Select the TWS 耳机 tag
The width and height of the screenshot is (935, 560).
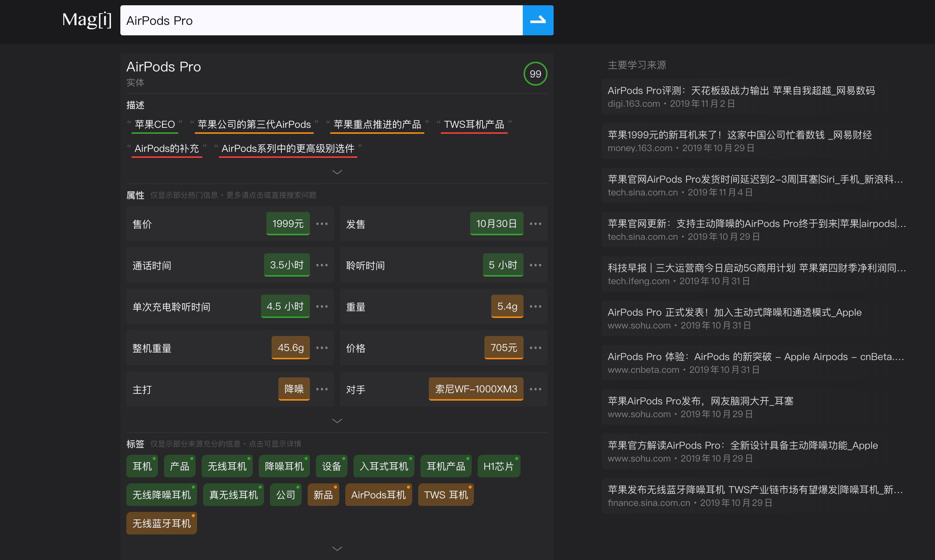(x=445, y=494)
